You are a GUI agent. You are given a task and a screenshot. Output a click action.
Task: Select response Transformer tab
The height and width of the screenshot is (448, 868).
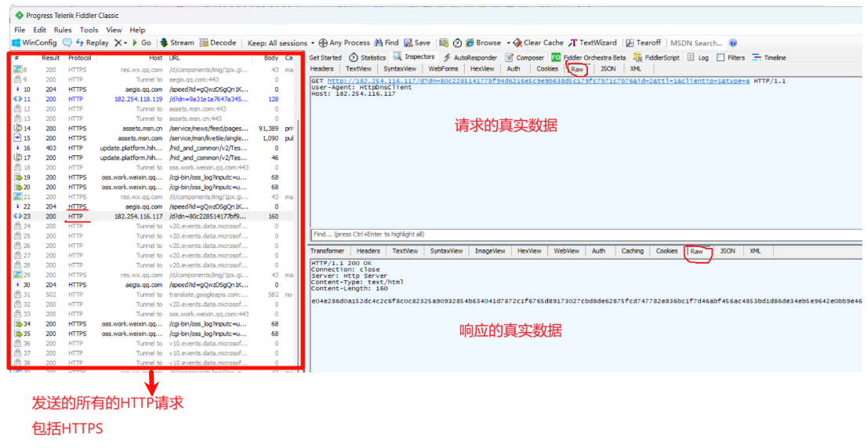(x=327, y=251)
